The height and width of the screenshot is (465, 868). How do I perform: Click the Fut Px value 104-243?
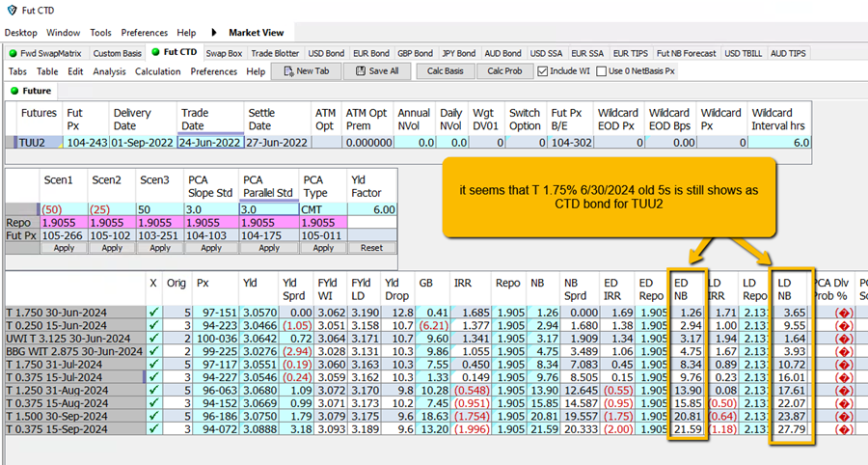pos(87,142)
